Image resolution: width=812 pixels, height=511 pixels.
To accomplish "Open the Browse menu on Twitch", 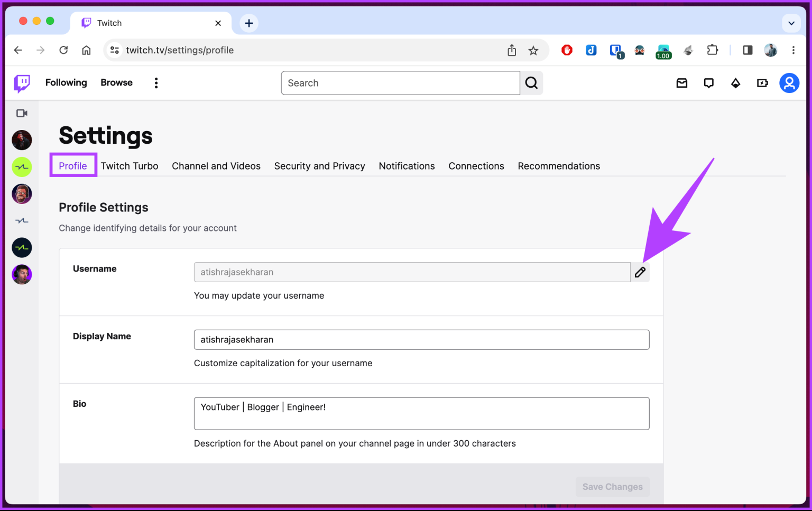I will [116, 83].
